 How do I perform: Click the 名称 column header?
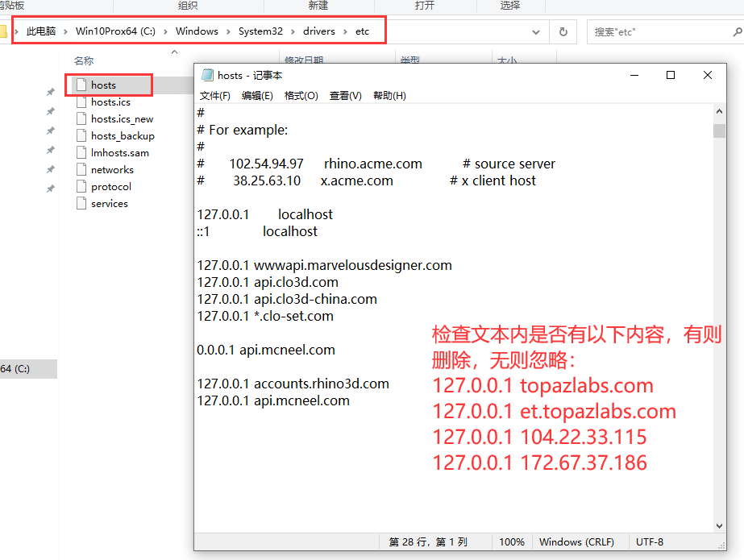[84, 60]
